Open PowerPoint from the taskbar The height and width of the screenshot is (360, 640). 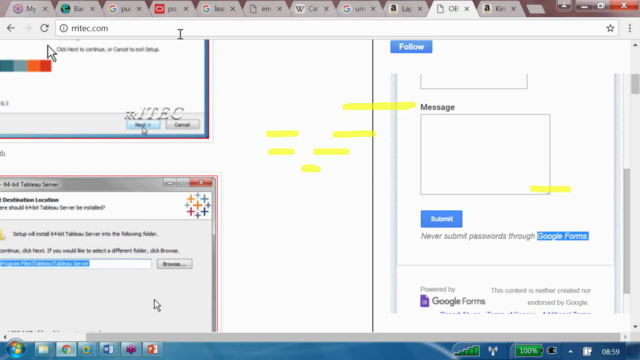point(152,350)
